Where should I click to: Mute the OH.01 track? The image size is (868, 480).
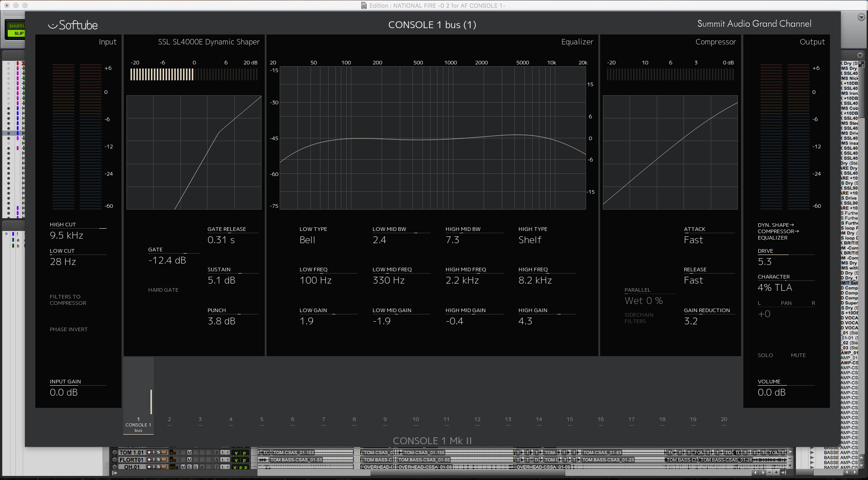pyautogui.click(x=164, y=467)
